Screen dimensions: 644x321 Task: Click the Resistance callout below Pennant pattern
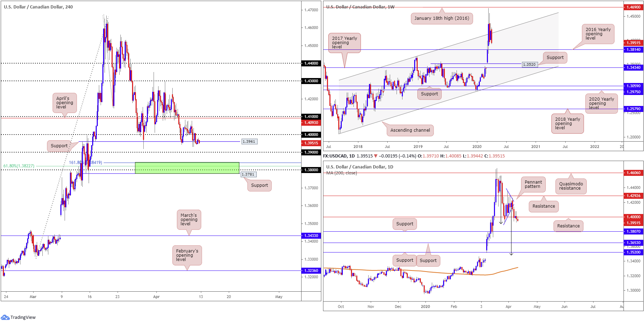click(544, 206)
